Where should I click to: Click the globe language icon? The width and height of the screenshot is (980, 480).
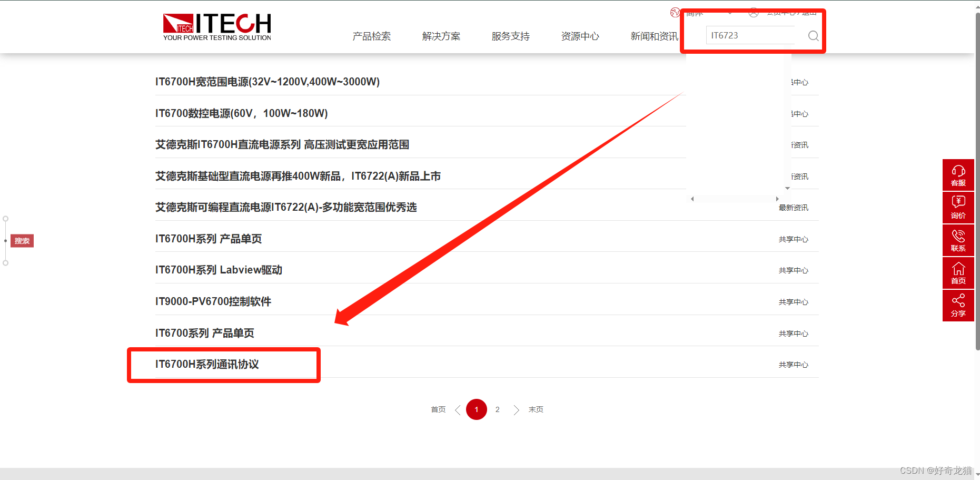(x=675, y=12)
